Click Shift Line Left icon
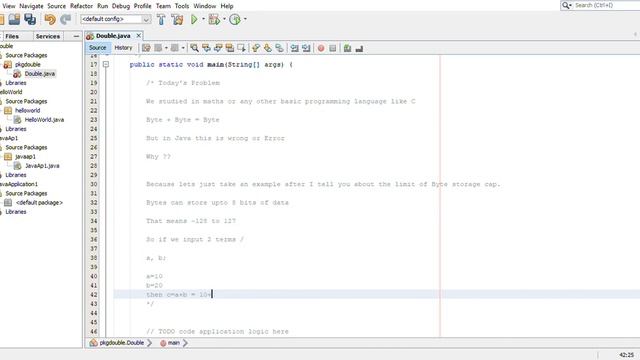 point(294,48)
